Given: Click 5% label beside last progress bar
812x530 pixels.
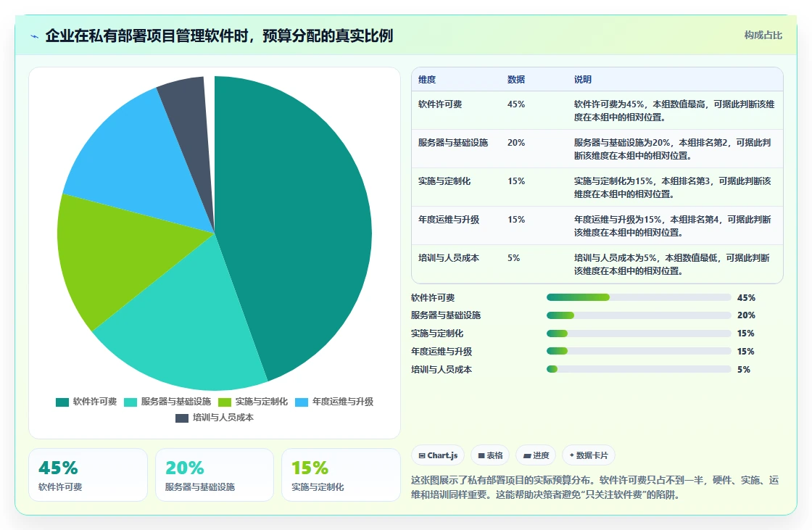Looking at the screenshot, I should click(744, 369).
